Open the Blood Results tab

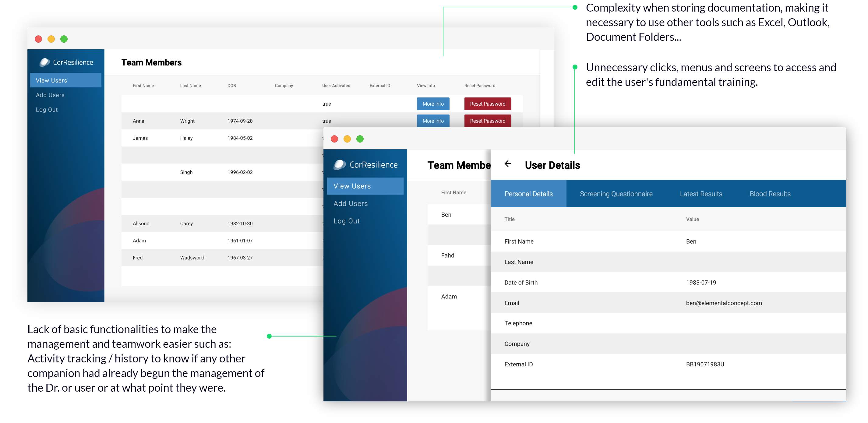click(x=770, y=194)
